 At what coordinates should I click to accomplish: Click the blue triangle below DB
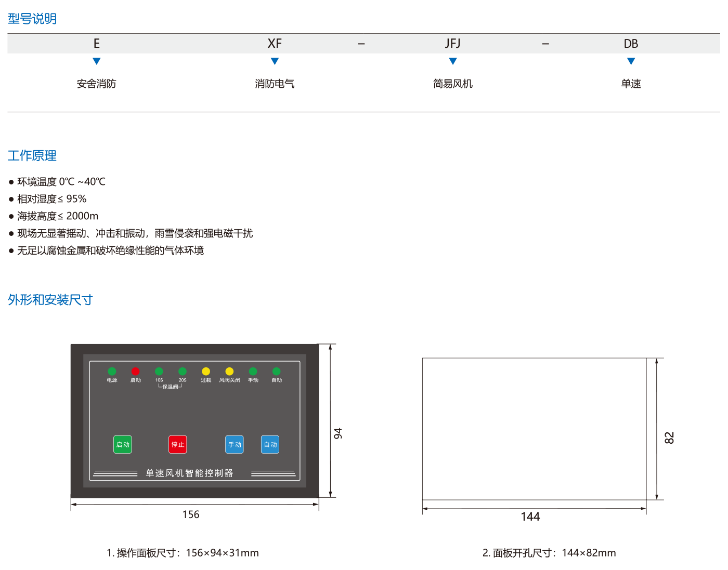click(x=631, y=61)
